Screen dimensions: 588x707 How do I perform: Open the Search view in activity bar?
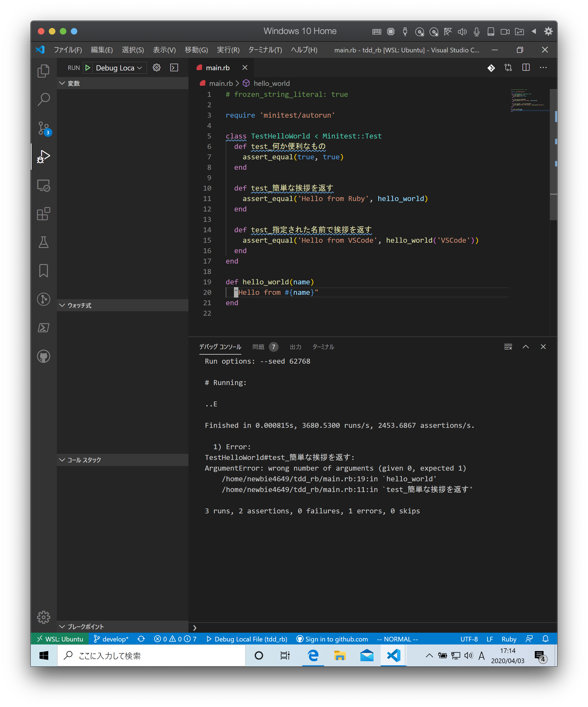pyautogui.click(x=43, y=100)
